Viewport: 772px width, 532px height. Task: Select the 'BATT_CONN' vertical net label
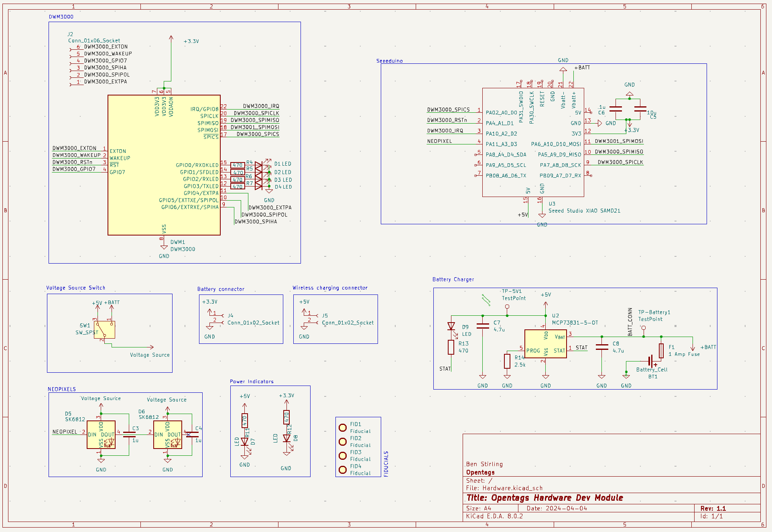click(x=630, y=322)
